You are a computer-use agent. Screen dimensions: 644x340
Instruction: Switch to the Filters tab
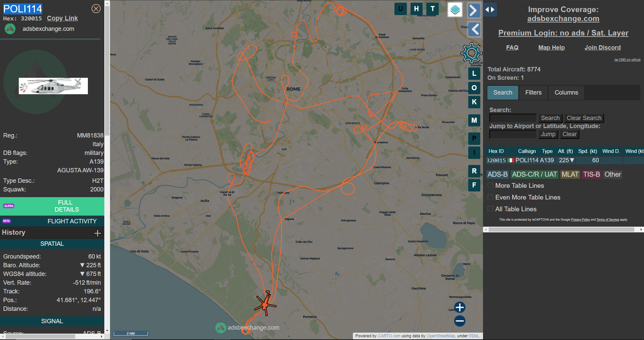(x=533, y=93)
